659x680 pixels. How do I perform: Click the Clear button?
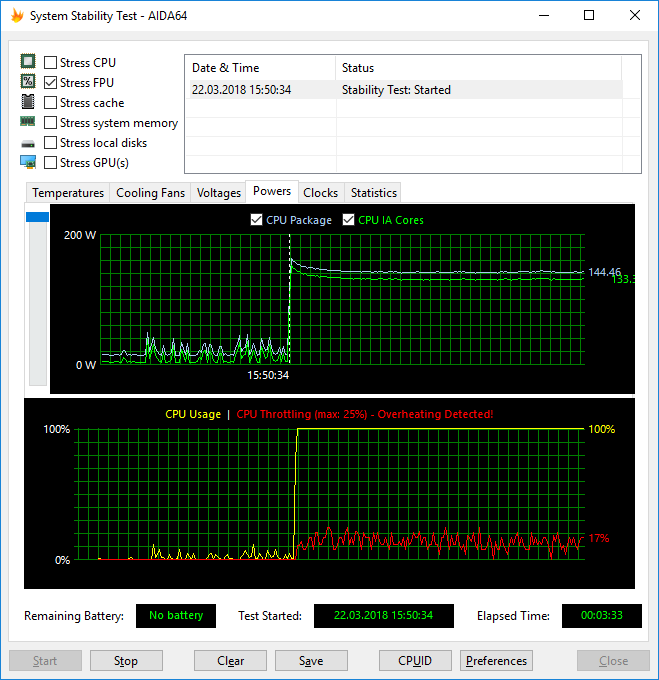(x=230, y=660)
